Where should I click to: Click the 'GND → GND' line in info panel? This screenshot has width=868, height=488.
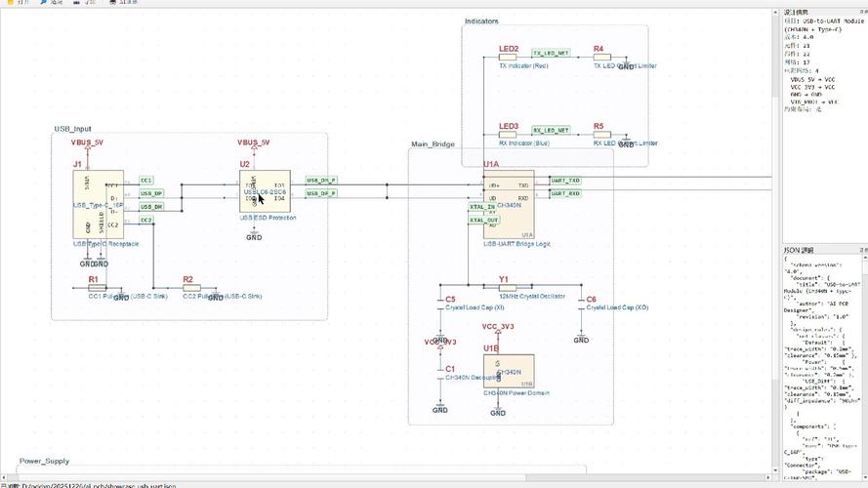(806, 95)
